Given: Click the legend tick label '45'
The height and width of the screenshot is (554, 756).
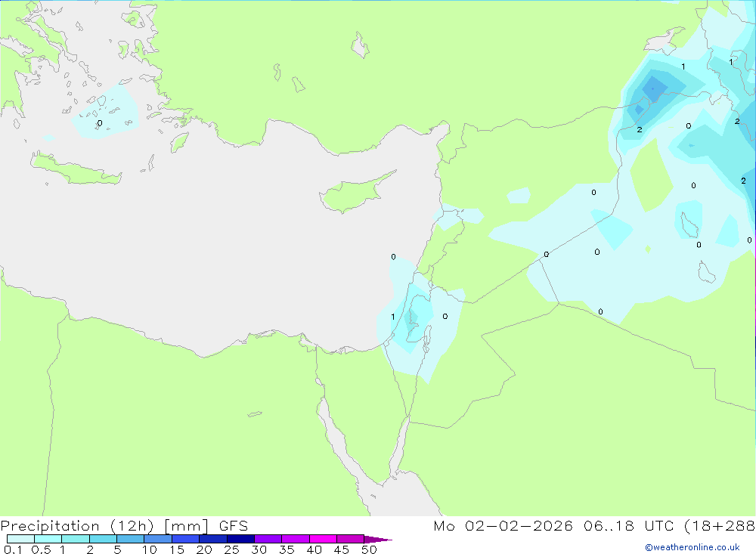Looking at the screenshot, I should coord(342,549).
